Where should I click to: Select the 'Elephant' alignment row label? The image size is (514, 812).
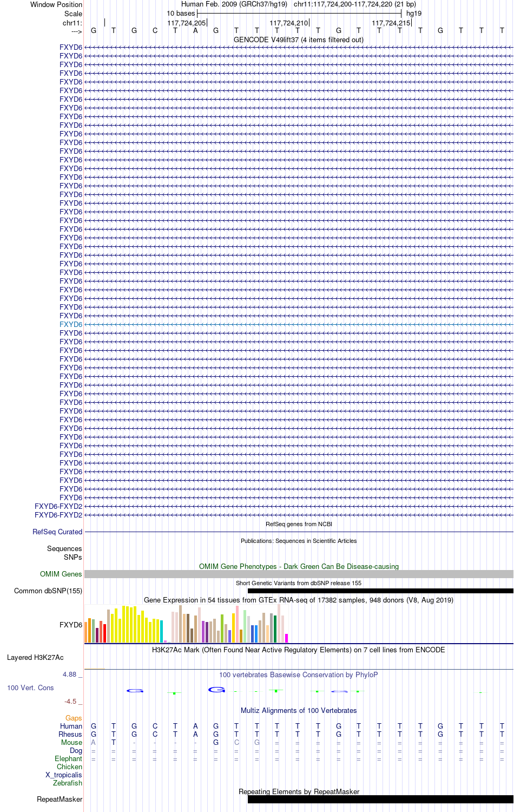coord(69,759)
